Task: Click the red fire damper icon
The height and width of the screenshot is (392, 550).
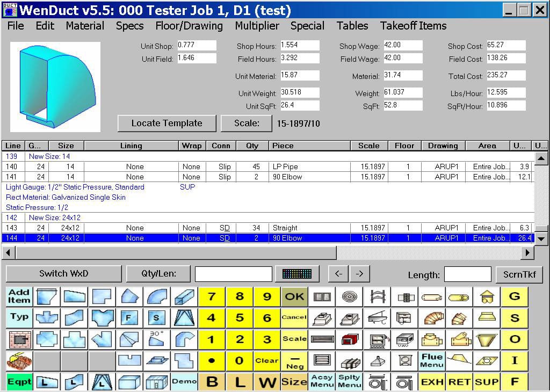Action: 350,339
